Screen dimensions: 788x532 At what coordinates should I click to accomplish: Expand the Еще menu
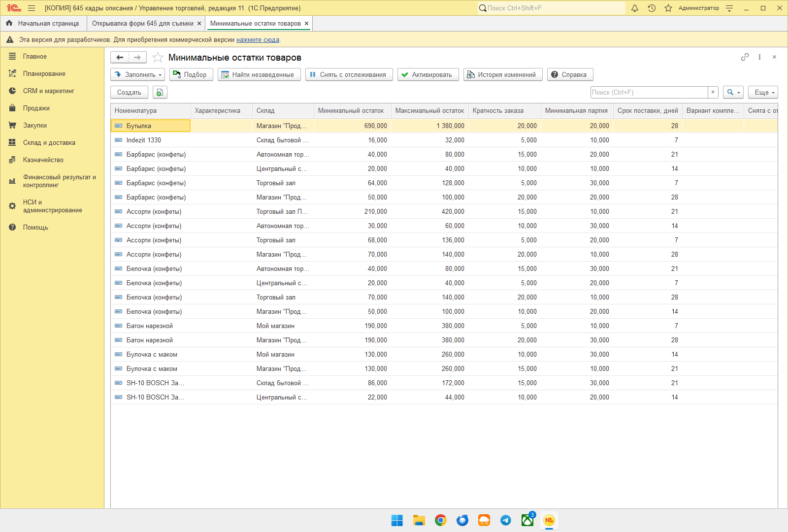(x=763, y=92)
